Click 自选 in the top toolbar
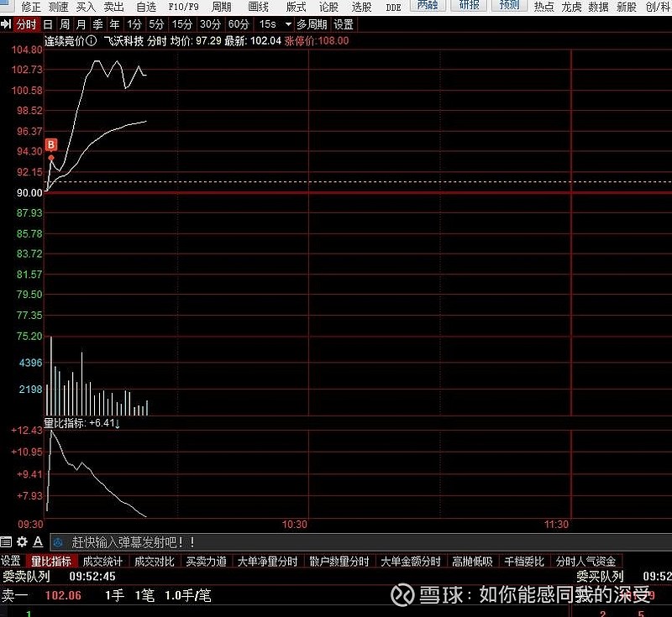This screenshot has width=672, height=617. coord(146,7)
